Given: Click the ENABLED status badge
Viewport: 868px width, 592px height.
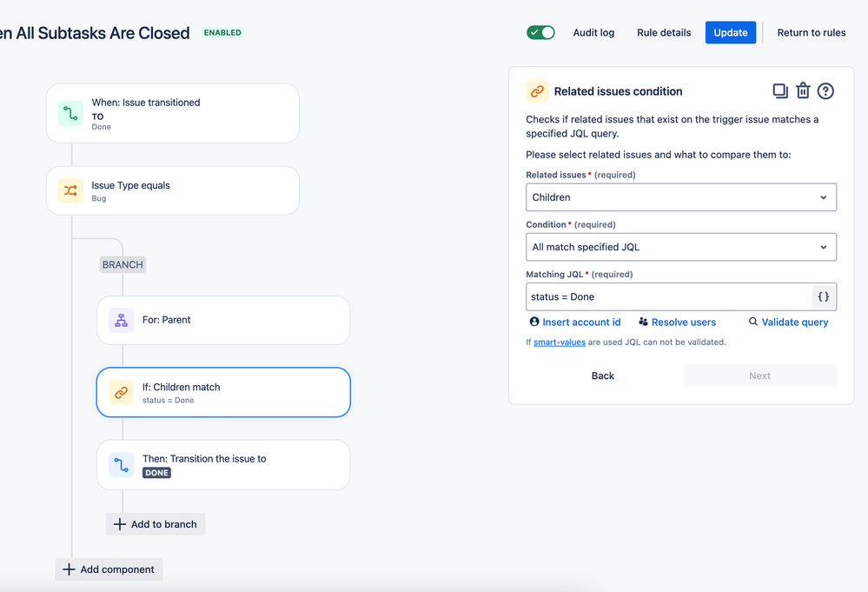Looking at the screenshot, I should [222, 33].
